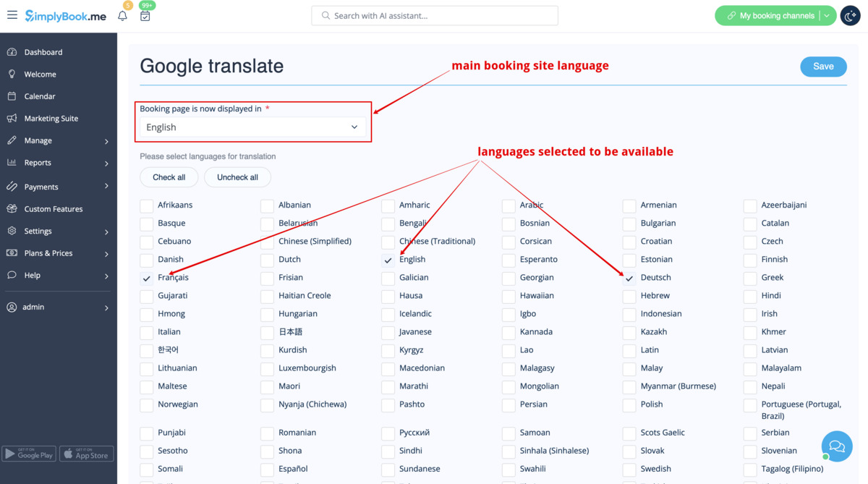Open the booking page language dropdown

click(252, 127)
